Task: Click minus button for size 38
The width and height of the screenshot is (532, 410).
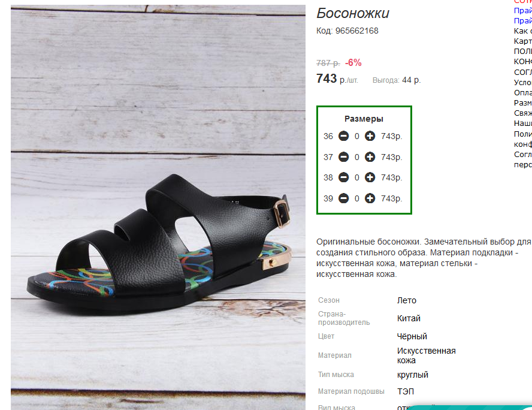Action: [344, 177]
